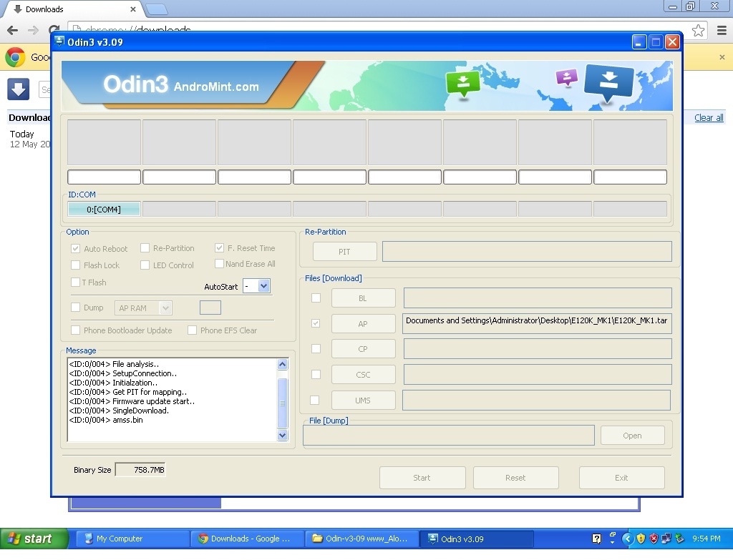The image size is (733, 560).
Task: Enable the Flash Lock checkbox
Action: tap(75, 265)
